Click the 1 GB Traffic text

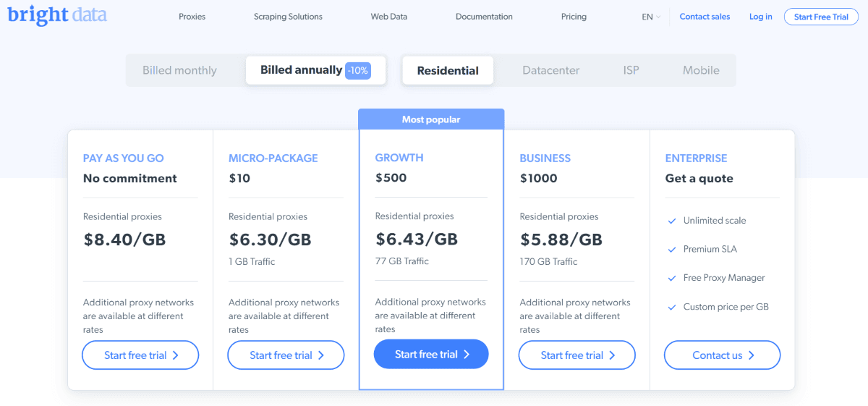pos(252,261)
